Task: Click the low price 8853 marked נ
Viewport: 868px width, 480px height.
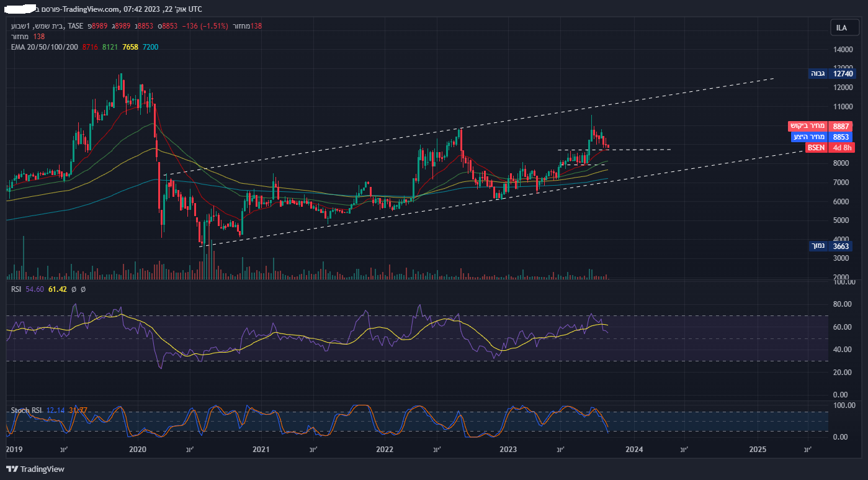Action: tap(145, 25)
